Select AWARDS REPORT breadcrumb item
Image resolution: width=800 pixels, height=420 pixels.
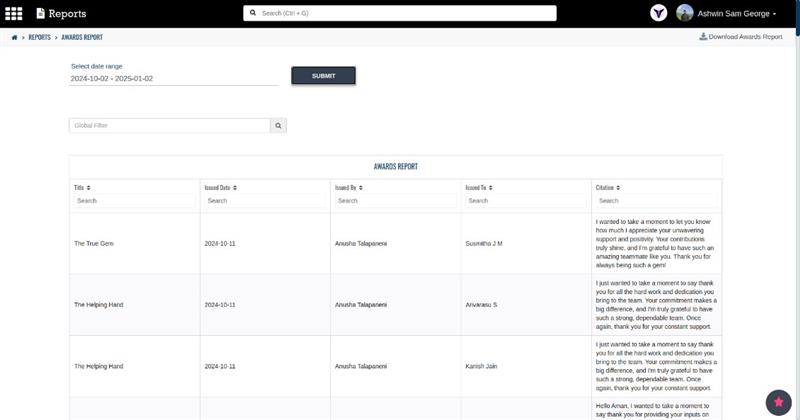82,37
